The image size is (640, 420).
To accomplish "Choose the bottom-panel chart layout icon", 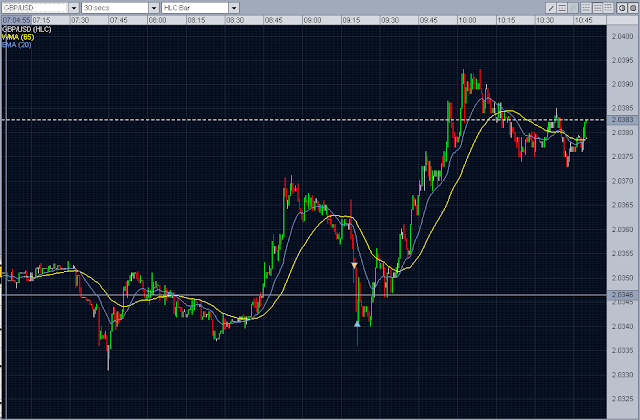I will pos(586,8).
